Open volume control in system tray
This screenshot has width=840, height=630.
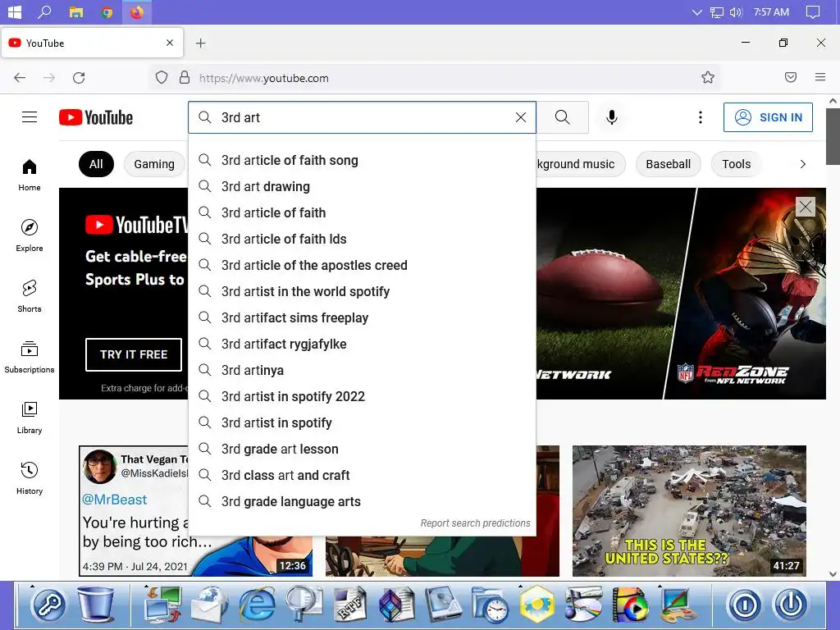point(736,11)
